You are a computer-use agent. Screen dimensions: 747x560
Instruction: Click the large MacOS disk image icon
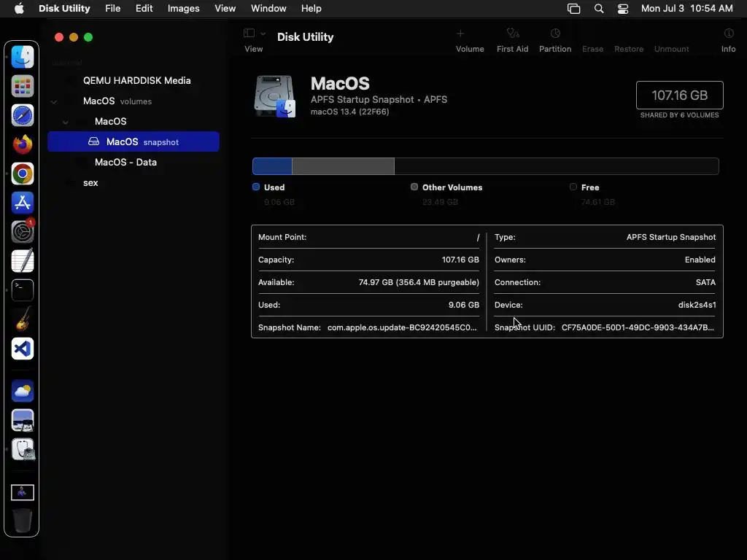coord(275,96)
